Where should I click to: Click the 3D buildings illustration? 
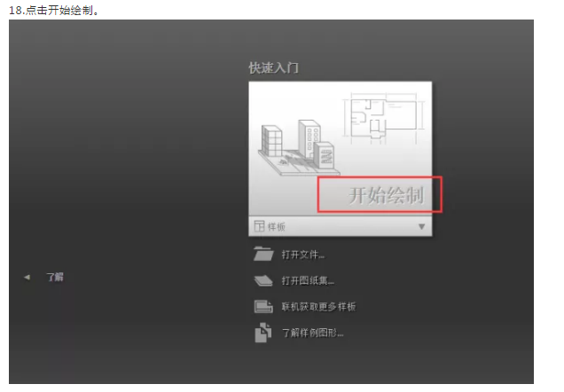point(299,147)
